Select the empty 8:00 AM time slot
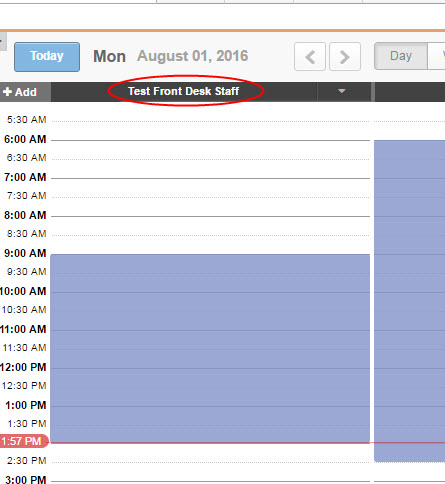This screenshot has width=445, height=484. click(211, 226)
